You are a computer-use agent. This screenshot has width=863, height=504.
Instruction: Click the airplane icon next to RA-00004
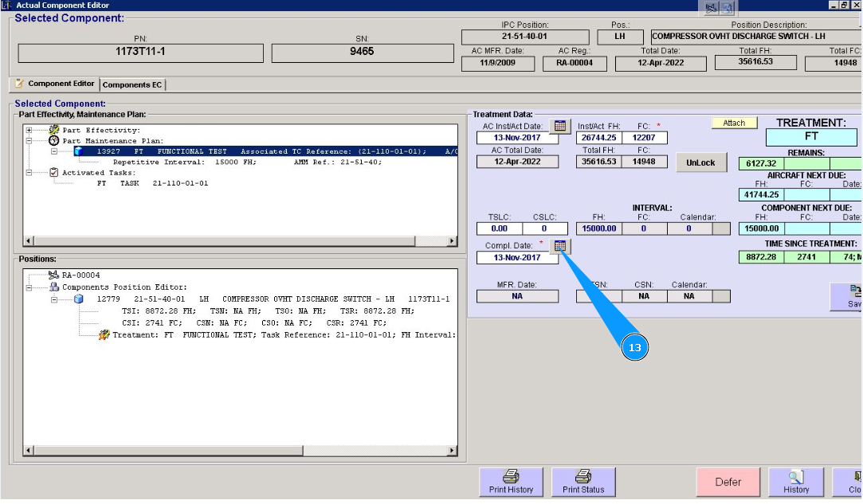[54, 275]
